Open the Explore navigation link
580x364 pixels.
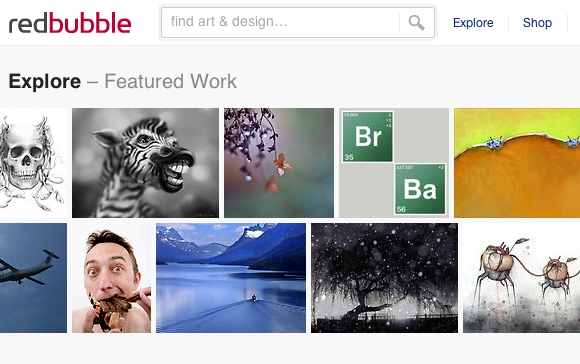pos(473,23)
